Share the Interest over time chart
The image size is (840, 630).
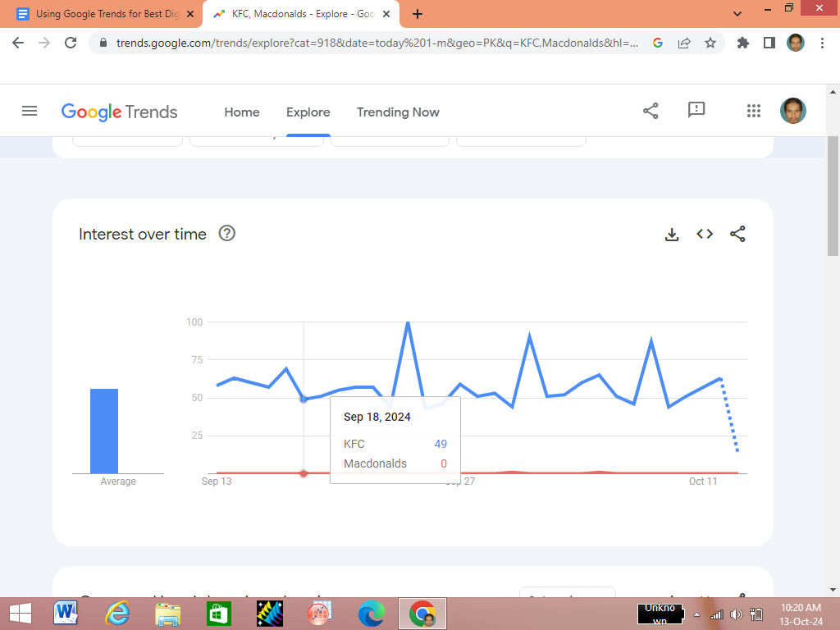(737, 234)
